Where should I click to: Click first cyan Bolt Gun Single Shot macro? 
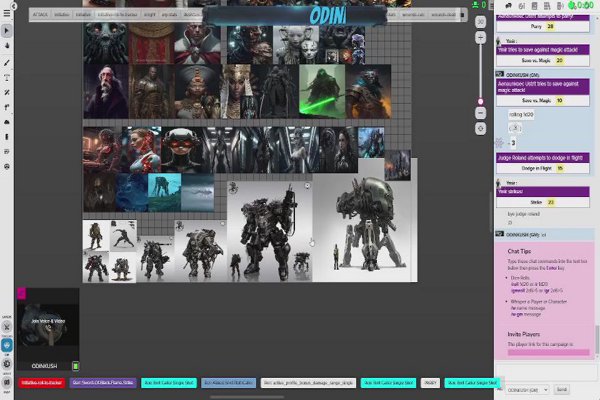[x=169, y=383]
